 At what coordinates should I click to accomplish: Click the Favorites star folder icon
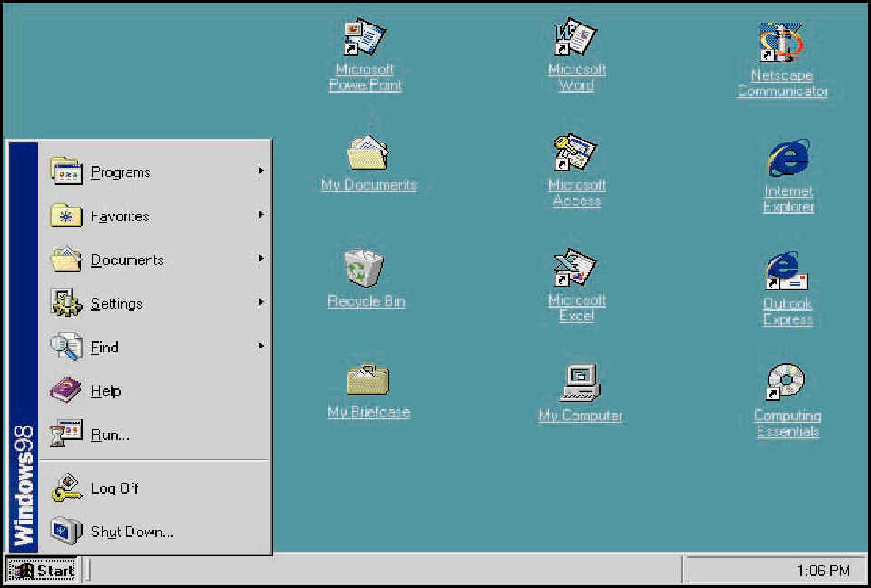tap(66, 215)
